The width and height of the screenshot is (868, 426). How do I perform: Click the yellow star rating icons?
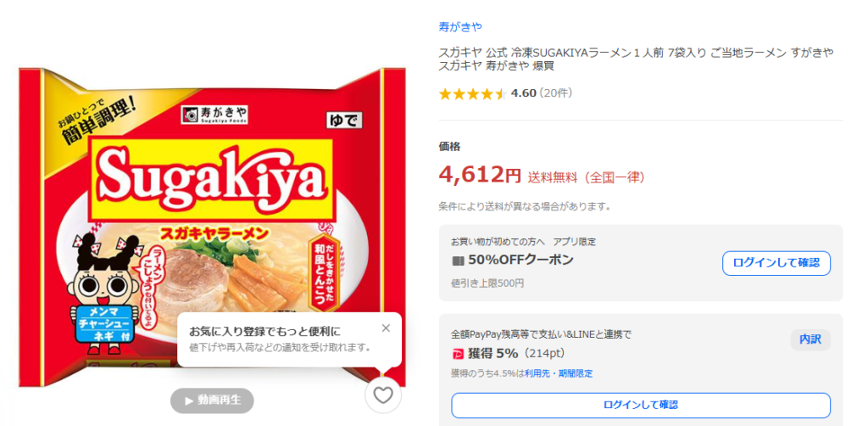(x=472, y=93)
